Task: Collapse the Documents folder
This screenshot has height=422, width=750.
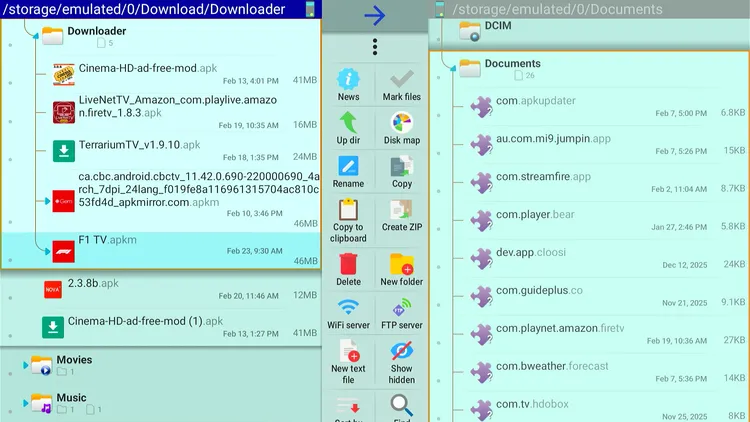Action: [452, 68]
